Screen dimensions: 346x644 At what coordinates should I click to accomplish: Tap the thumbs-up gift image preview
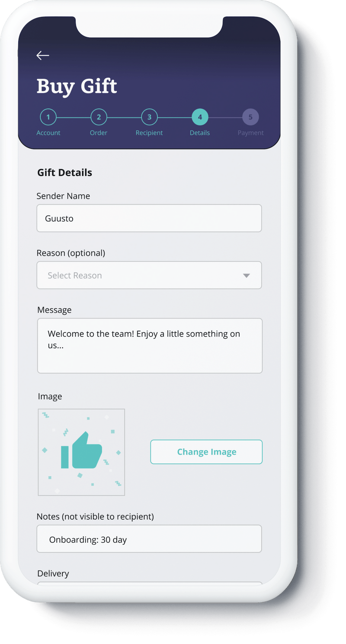[x=81, y=452]
